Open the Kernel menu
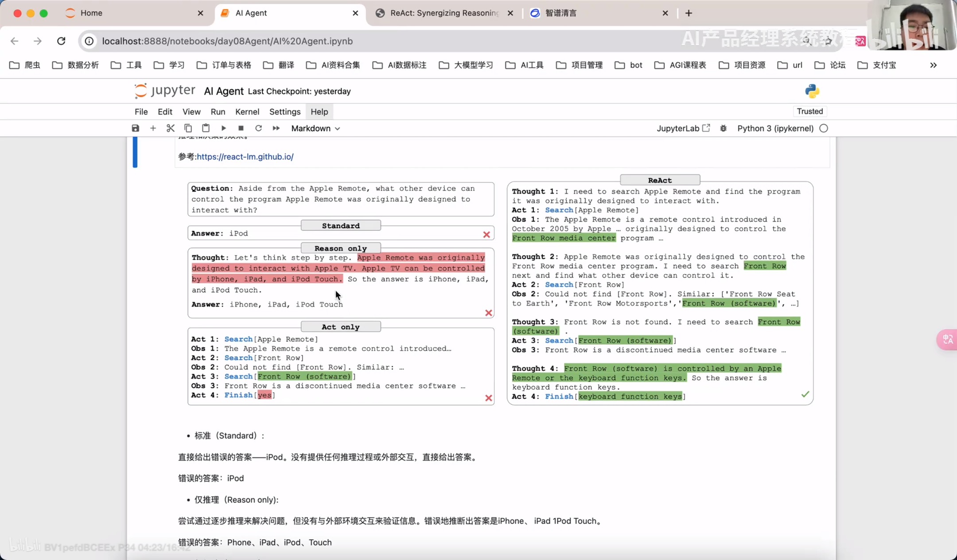957x560 pixels. click(x=247, y=112)
